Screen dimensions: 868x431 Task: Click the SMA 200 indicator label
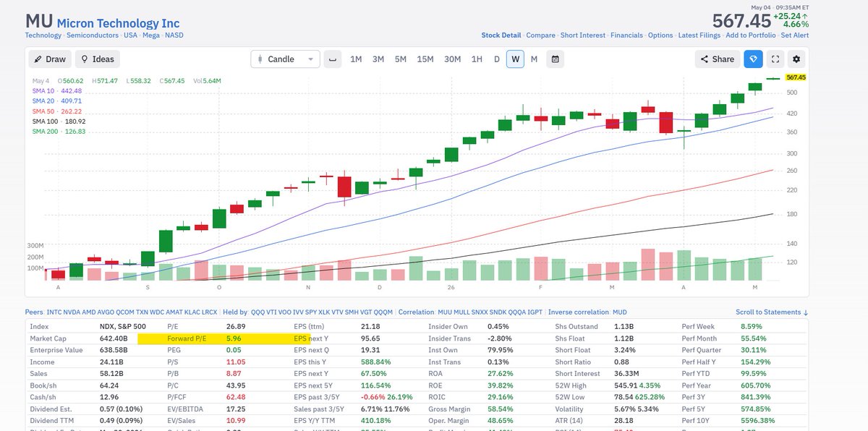(x=59, y=131)
